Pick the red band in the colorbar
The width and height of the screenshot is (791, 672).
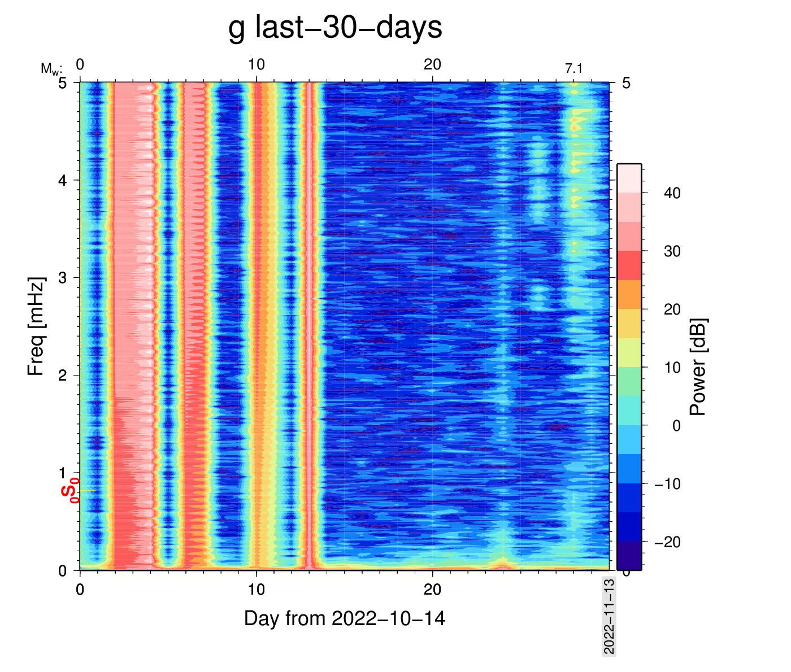coord(629,265)
